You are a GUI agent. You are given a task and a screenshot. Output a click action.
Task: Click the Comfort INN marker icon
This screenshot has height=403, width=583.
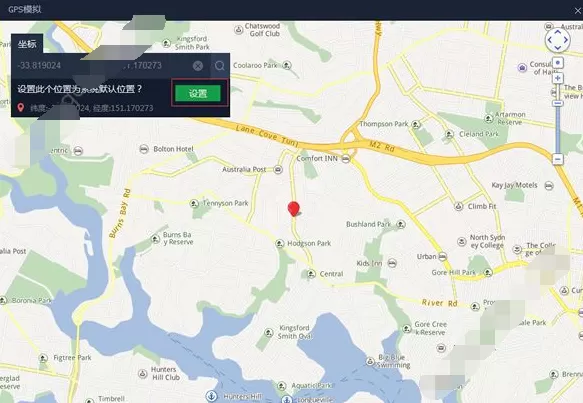tap(346, 159)
